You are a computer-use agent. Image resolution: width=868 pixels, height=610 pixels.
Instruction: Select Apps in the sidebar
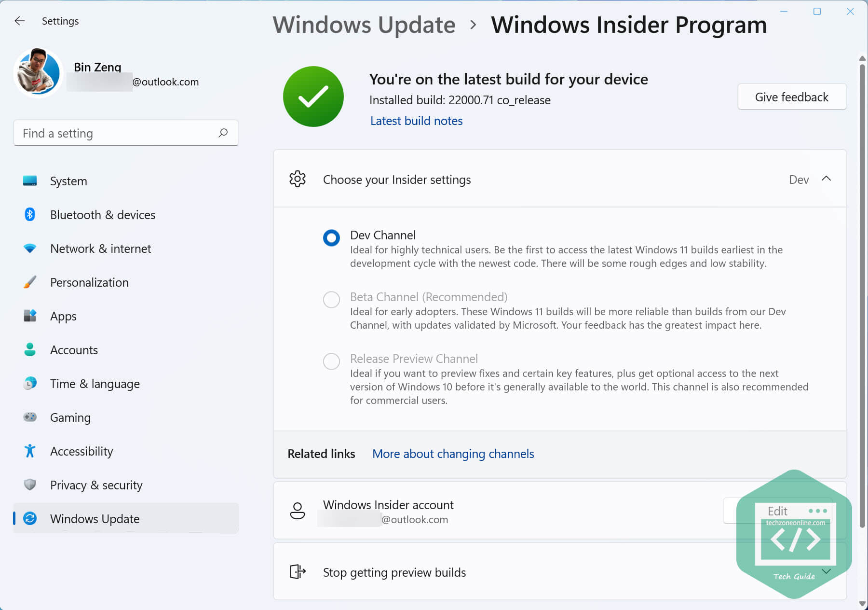coord(126,316)
